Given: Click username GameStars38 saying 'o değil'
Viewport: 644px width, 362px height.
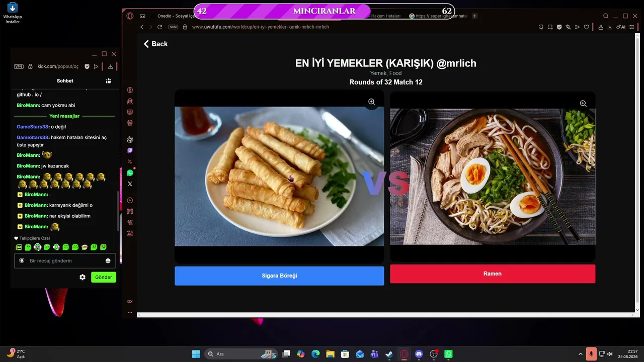Looking at the screenshot, I should 33,127.
